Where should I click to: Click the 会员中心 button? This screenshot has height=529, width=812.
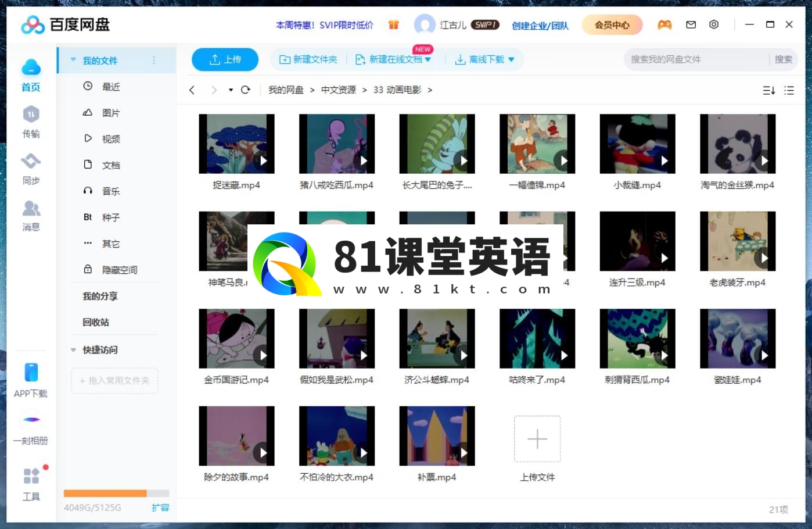(612, 25)
